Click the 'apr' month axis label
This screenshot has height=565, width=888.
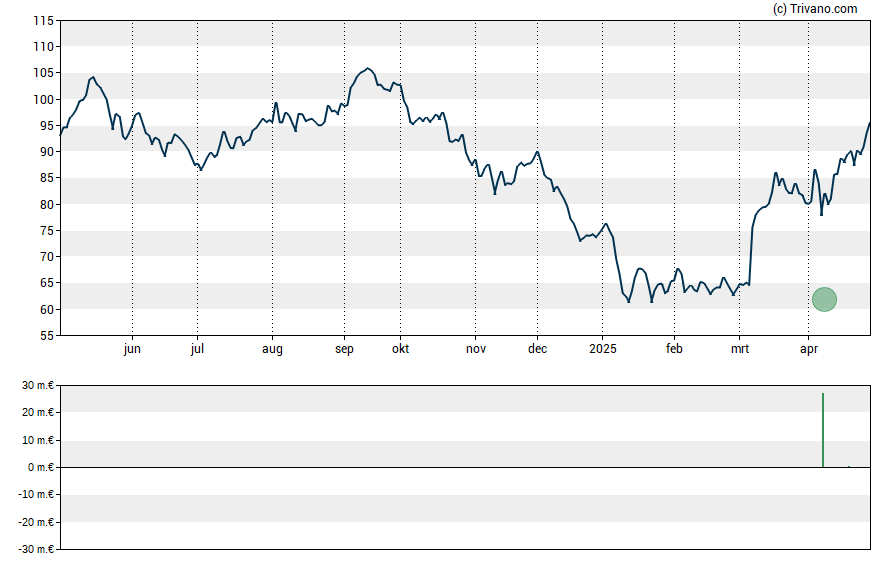[809, 349]
